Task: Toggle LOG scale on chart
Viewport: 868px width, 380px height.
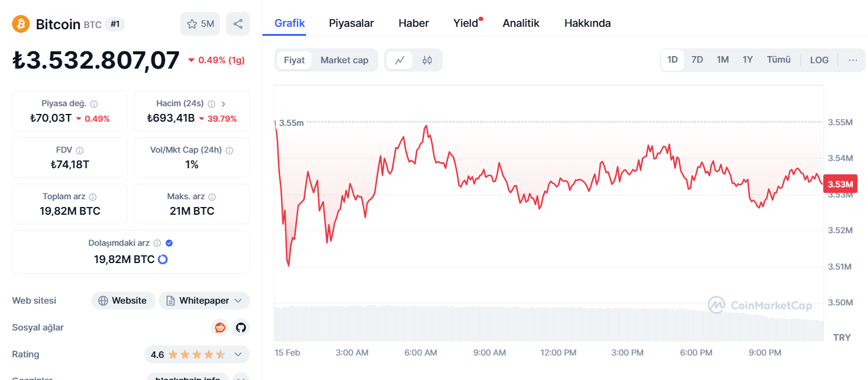Action: (819, 60)
